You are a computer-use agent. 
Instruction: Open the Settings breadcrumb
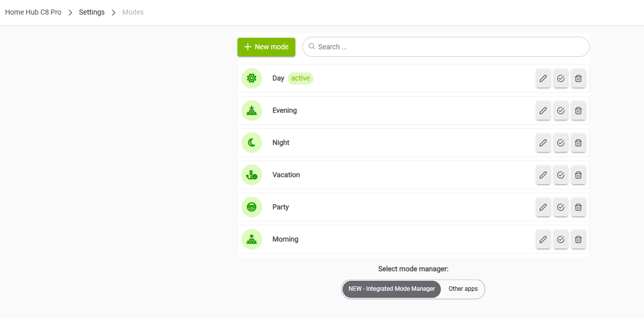point(92,12)
